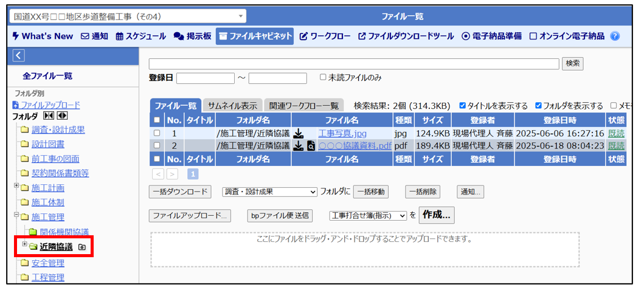Collapse the left sidebar with the arrow icon
Image resolution: width=644 pixels, height=290 pixels.
(x=18, y=56)
